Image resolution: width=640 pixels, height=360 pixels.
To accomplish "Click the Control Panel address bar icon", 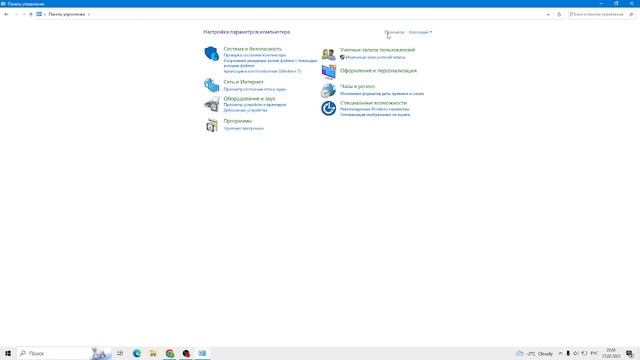I will click(39, 14).
